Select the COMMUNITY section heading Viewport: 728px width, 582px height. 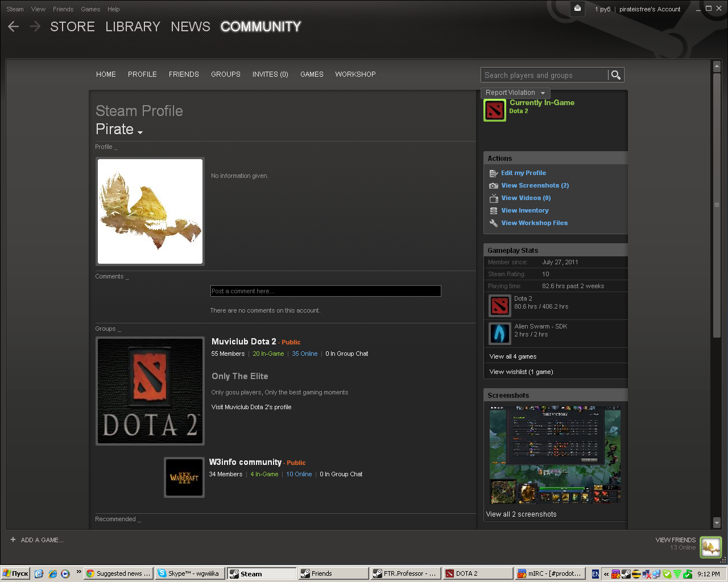(260, 27)
